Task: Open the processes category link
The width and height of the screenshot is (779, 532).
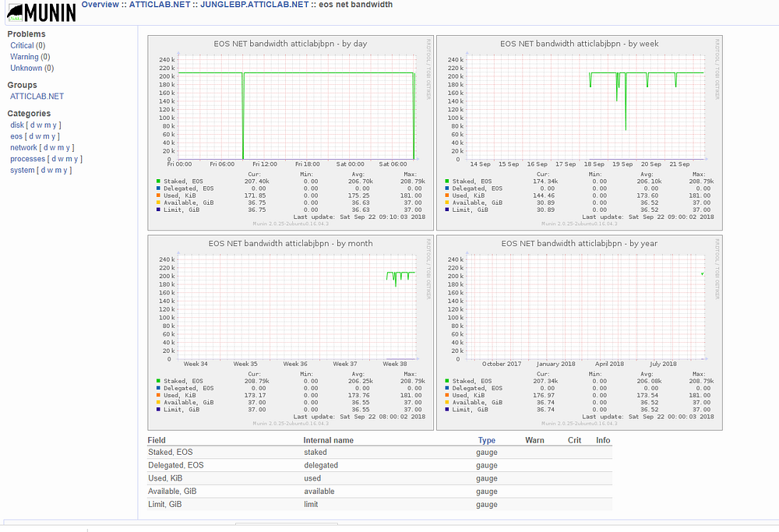Action: 27,159
